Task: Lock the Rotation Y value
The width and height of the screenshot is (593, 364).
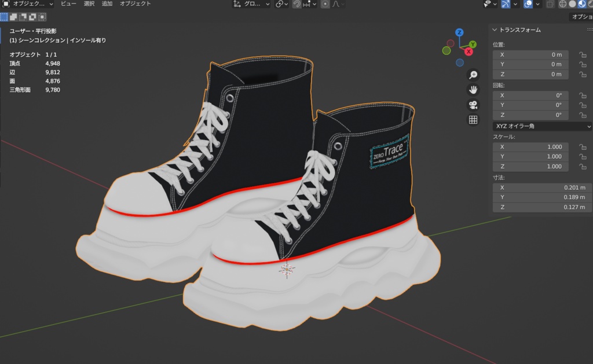Action: click(x=583, y=105)
